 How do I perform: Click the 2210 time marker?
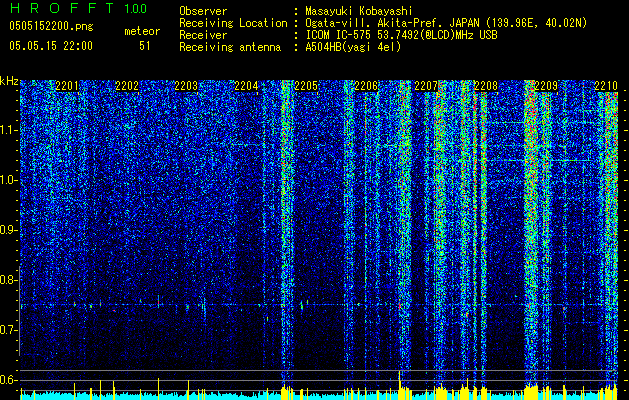606,86
